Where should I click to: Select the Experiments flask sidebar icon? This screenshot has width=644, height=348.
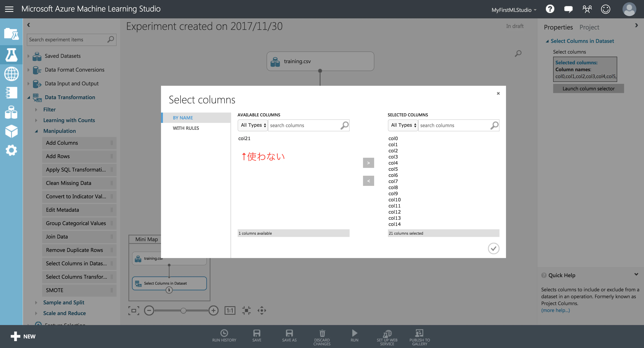coord(11,55)
